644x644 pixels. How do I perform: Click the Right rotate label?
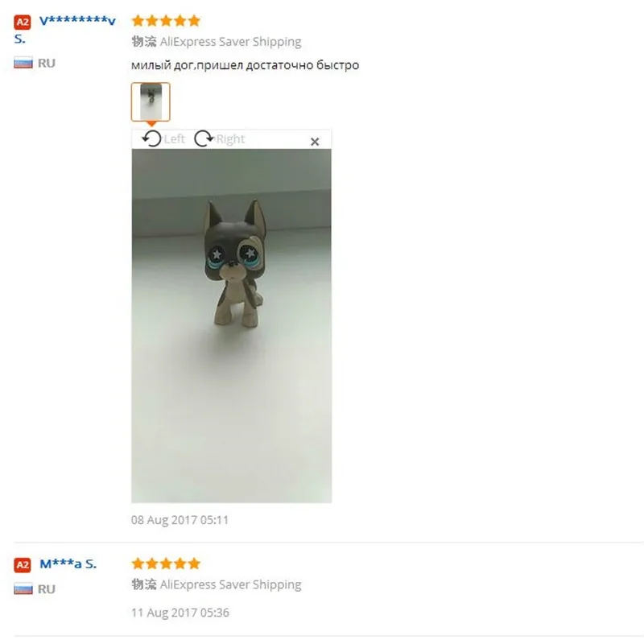[230, 139]
